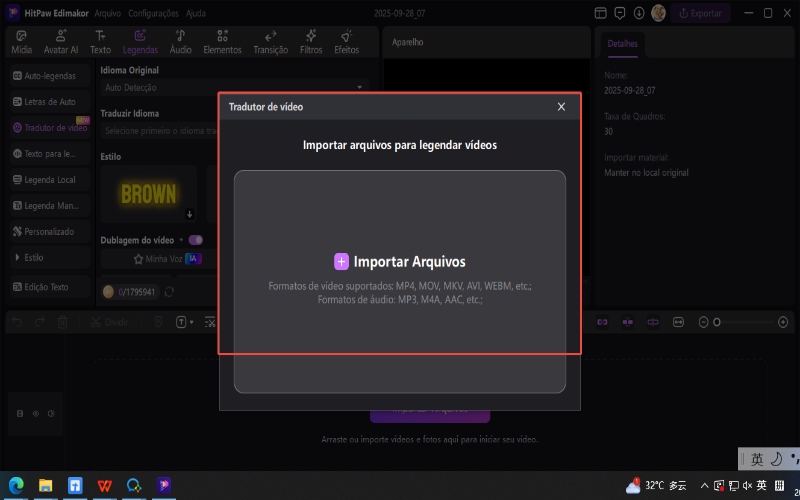800x500 pixels.
Task: Expand the Dublagem do vídeo arrow
Action: 181,240
